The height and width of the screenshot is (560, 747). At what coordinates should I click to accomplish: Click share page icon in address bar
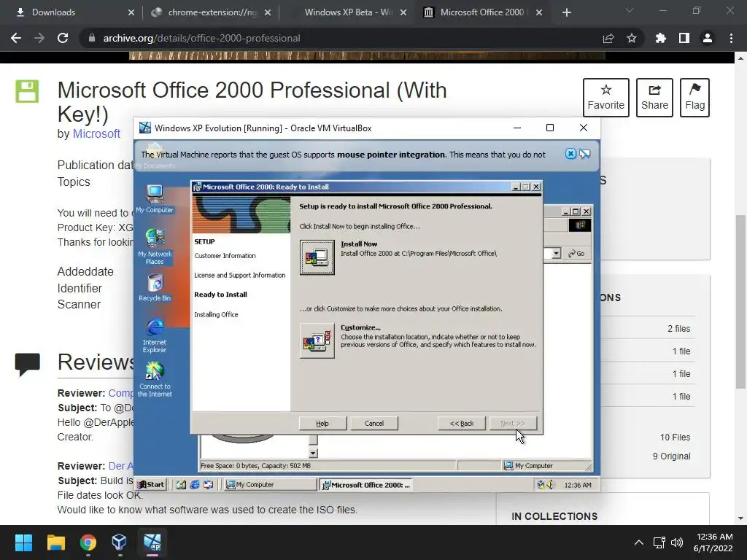pos(608,38)
